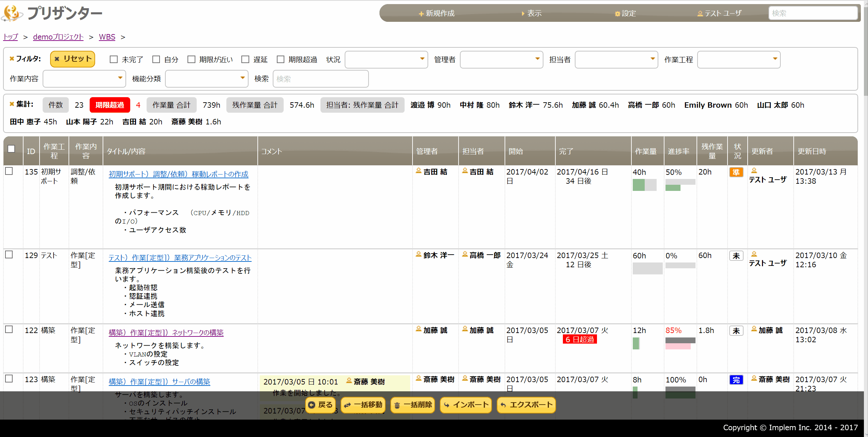Open the 設定 menu
The height and width of the screenshot is (437, 868).
click(x=626, y=13)
